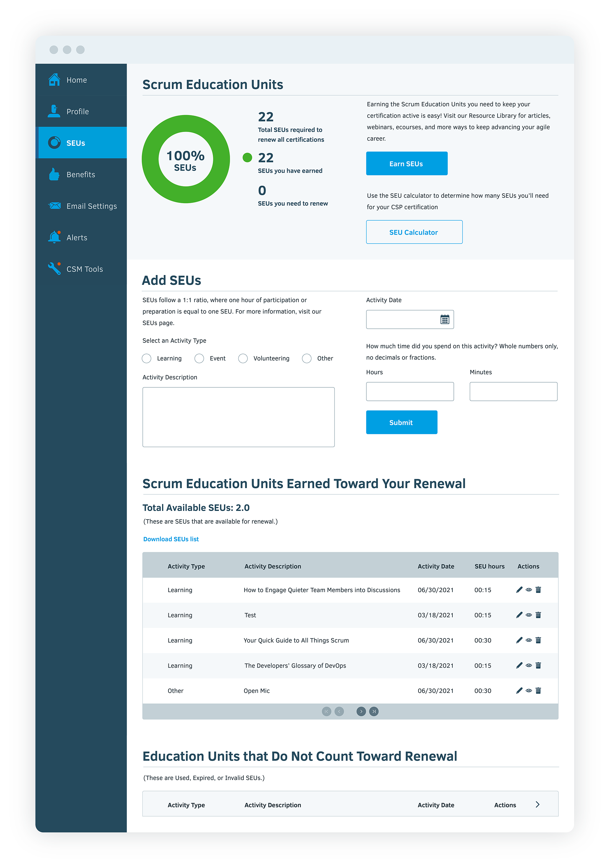The height and width of the screenshot is (868, 610).
Task: Open Alerts in the sidebar
Action: (81, 237)
